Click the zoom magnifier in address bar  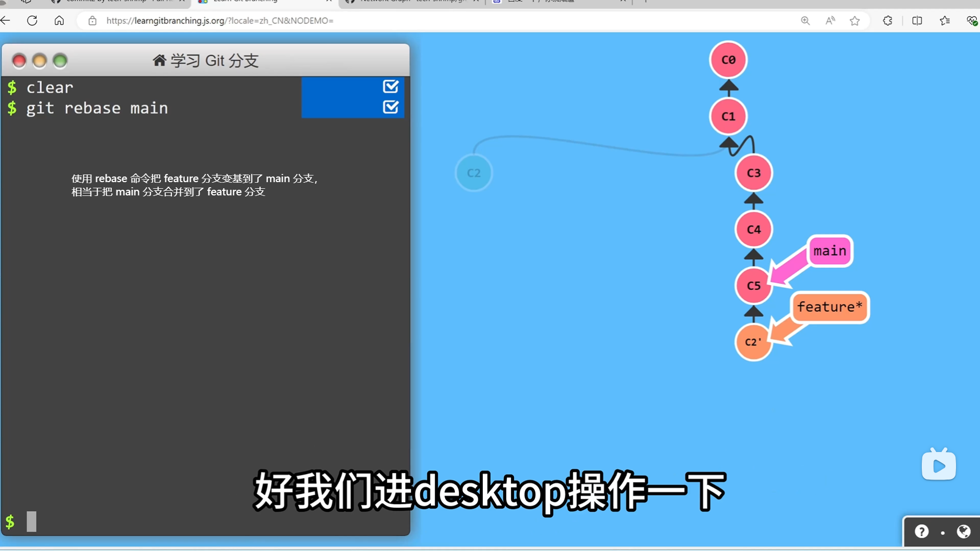(x=805, y=20)
